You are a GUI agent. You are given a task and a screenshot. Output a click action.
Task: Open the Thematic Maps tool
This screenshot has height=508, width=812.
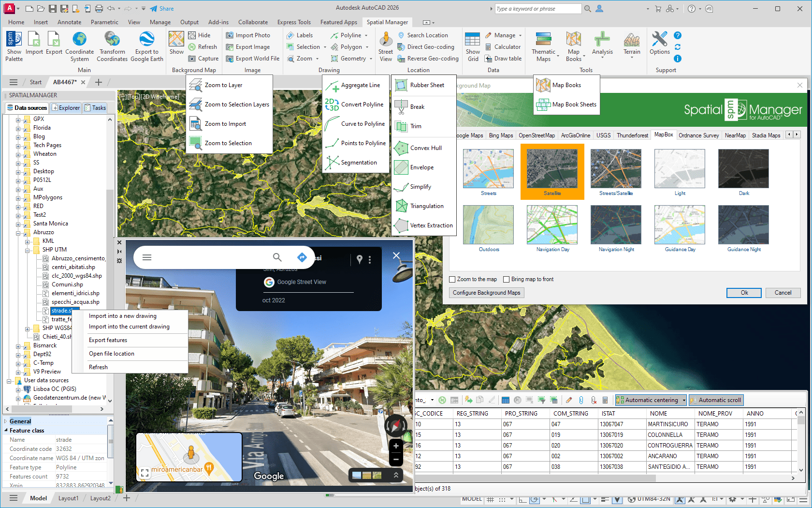pos(543,40)
